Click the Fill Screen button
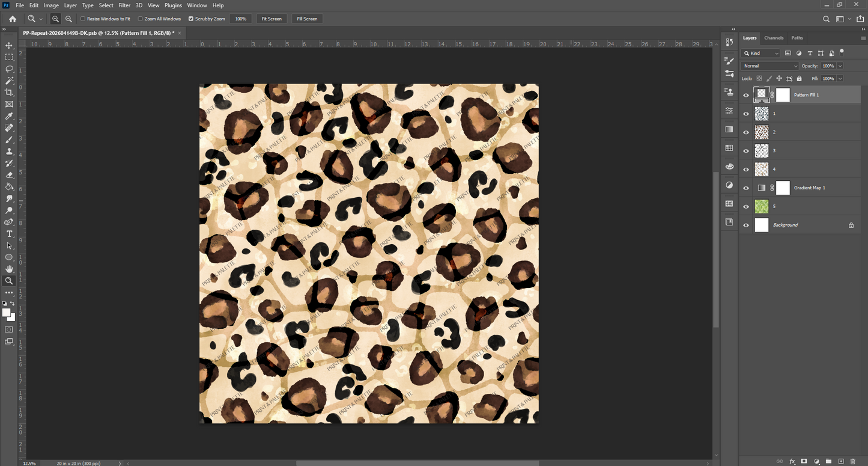The image size is (868, 466). pos(307,19)
